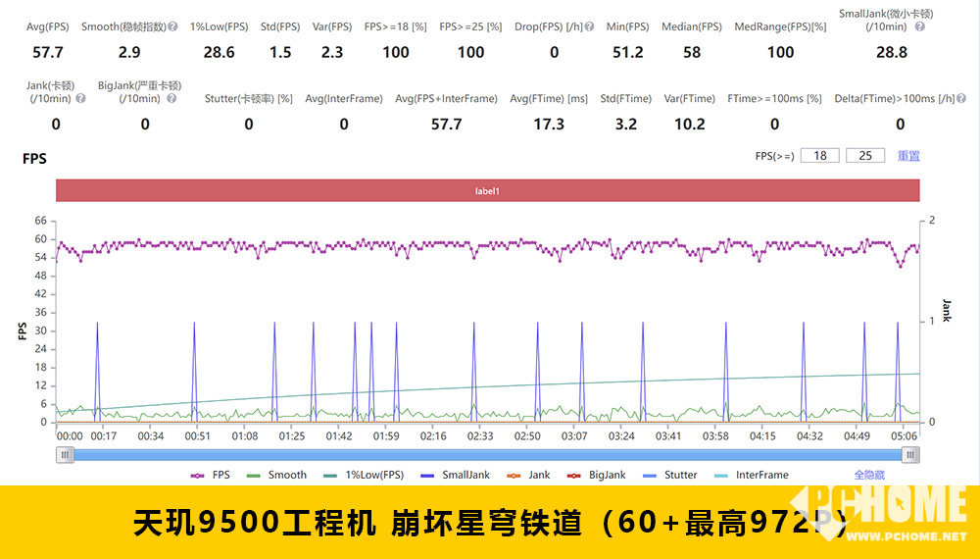Hide the Jank series in legend
980x559 pixels.
(x=528, y=475)
